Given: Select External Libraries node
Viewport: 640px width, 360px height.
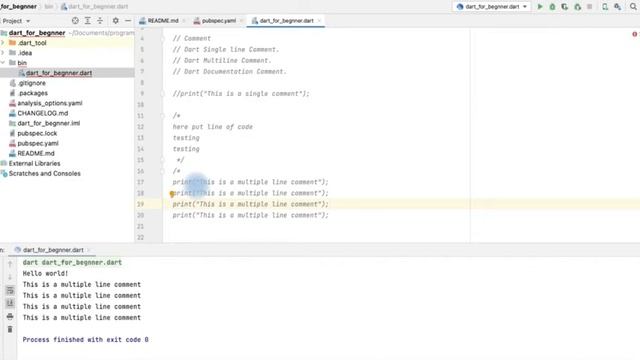Looking at the screenshot, I should point(35,163).
